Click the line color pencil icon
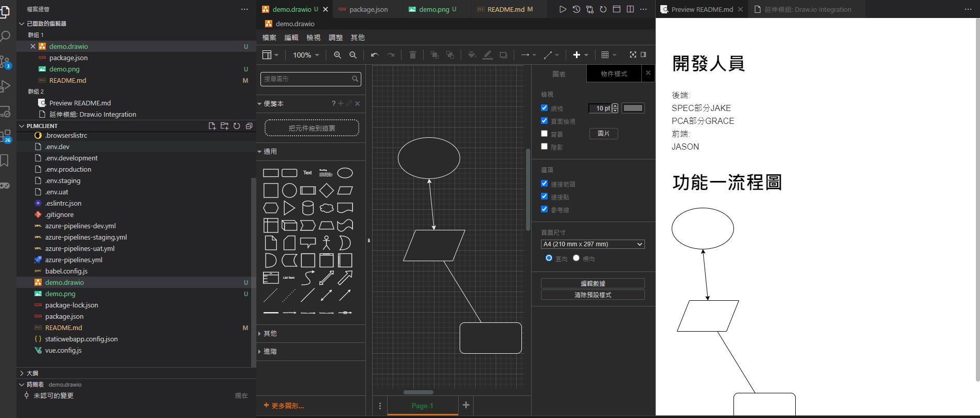This screenshot has height=418, width=980. tap(487, 54)
